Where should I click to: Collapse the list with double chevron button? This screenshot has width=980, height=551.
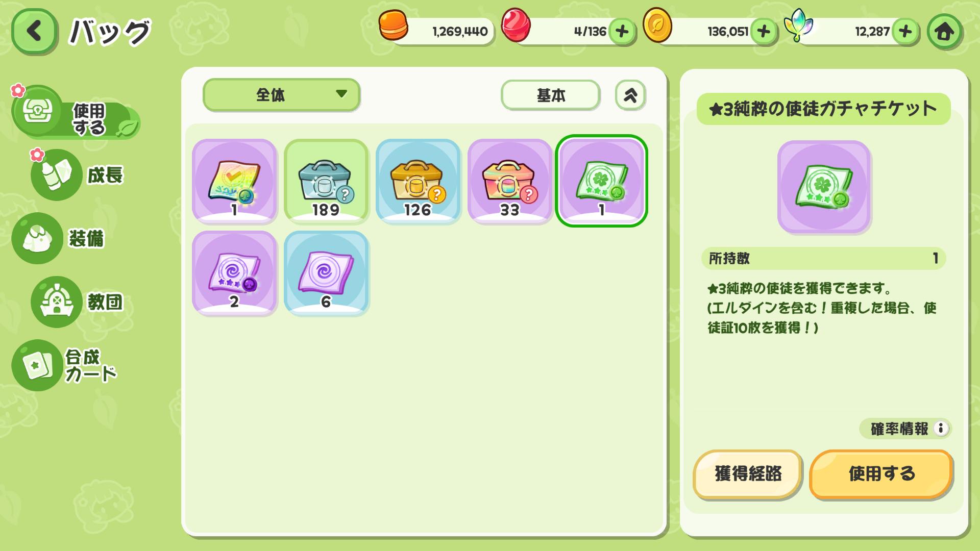coord(630,95)
